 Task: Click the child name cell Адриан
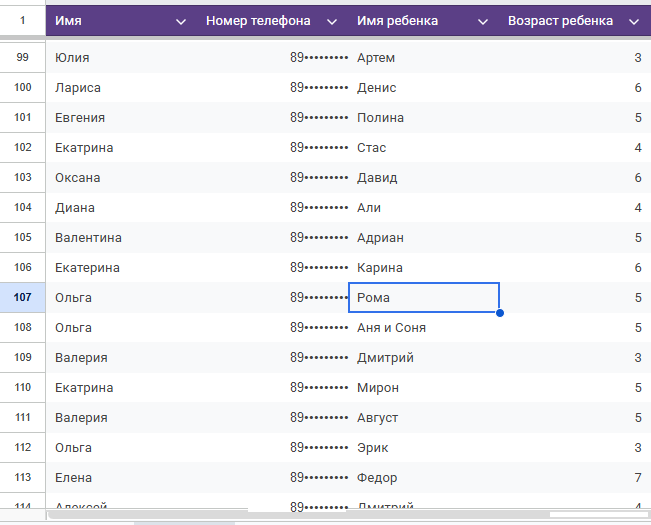pyautogui.click(x=424, y=237)
